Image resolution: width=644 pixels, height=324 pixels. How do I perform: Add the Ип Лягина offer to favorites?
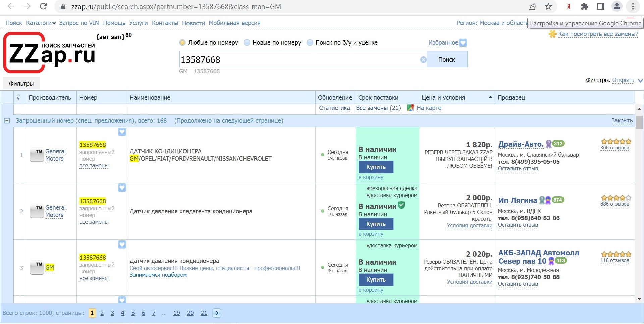click(122, 188)
